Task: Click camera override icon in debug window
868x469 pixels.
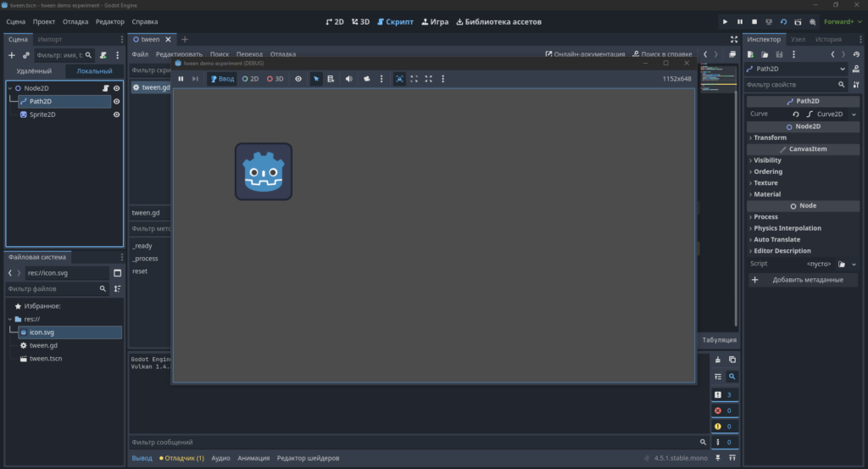Action: 366,79
